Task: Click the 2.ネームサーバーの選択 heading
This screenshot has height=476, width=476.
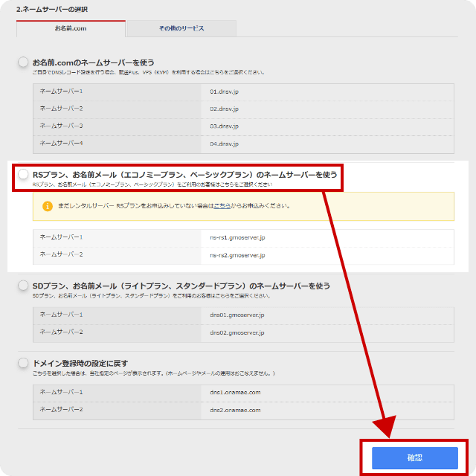Action: pos(52,10)
